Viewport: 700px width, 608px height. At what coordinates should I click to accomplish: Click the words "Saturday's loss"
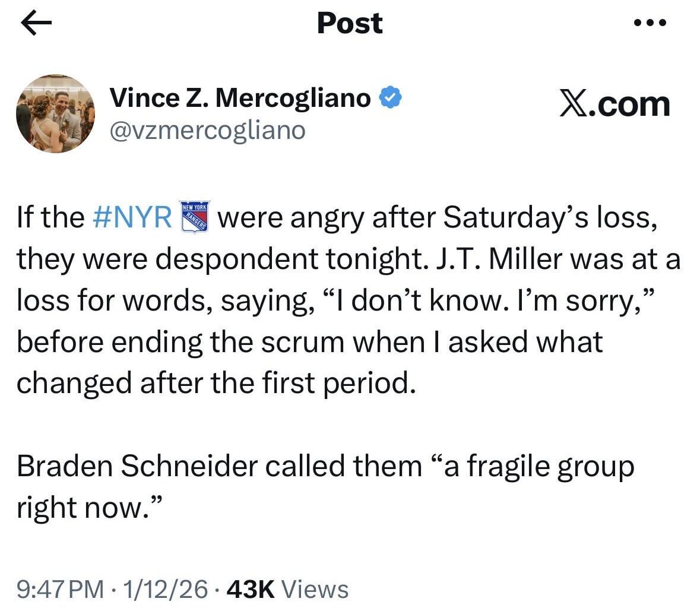(x=549, y=217)
